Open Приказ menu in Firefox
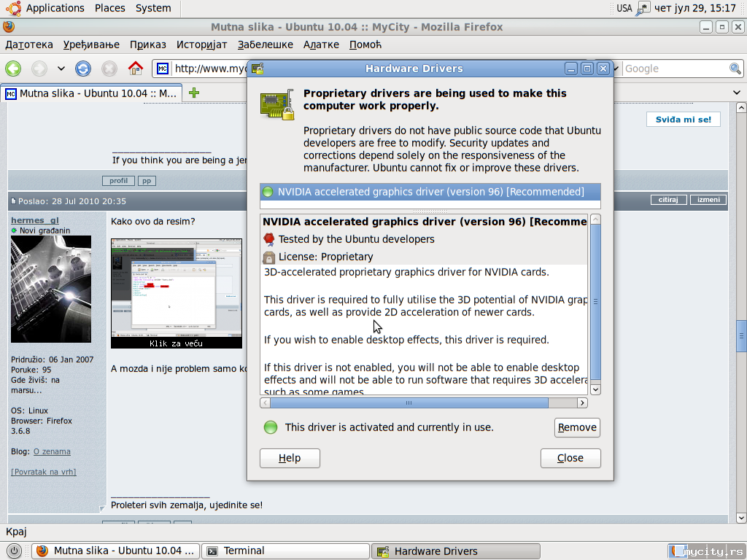Screen dimensions: 747x560 147,44
